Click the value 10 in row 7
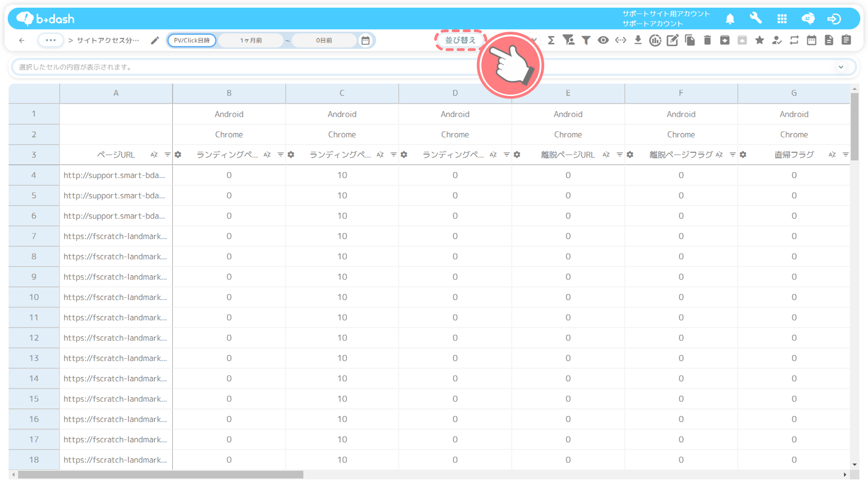This screenshot has height=488, width=868. point(342,236)
